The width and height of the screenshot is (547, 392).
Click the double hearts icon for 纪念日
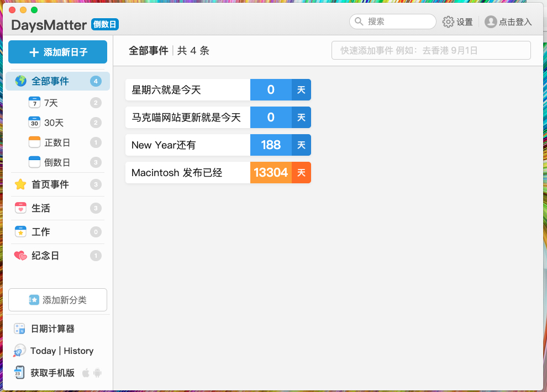[20, 256]
